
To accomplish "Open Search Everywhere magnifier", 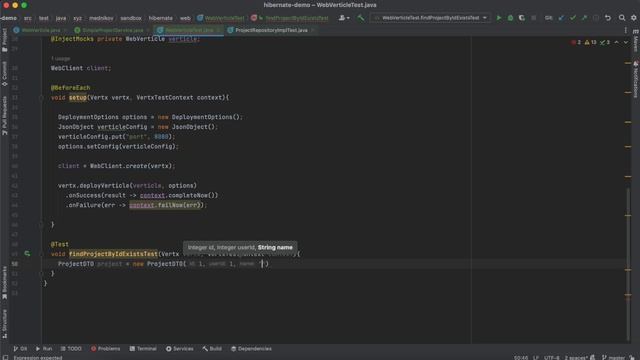I will click(x=622, y=18).
